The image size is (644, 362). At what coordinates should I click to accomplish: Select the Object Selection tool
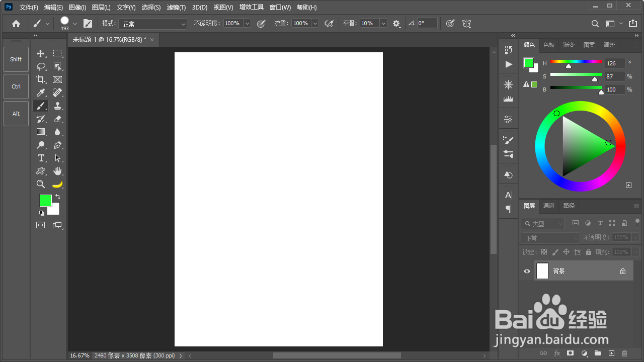click(57, 66)
